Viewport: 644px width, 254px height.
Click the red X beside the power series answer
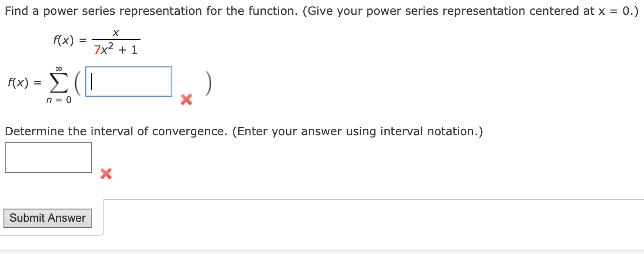[x=185, y=100]
